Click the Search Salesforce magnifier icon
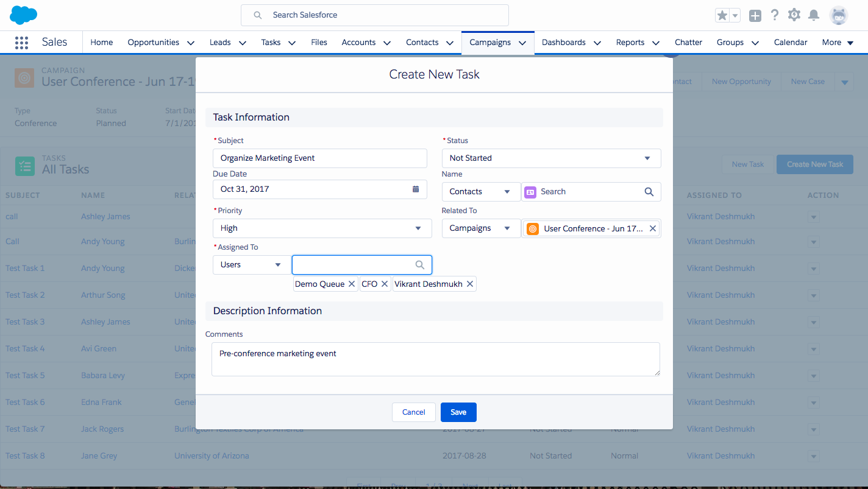Image resolution: width=868 pixels, height=489 pixels. tap(257, 15)
